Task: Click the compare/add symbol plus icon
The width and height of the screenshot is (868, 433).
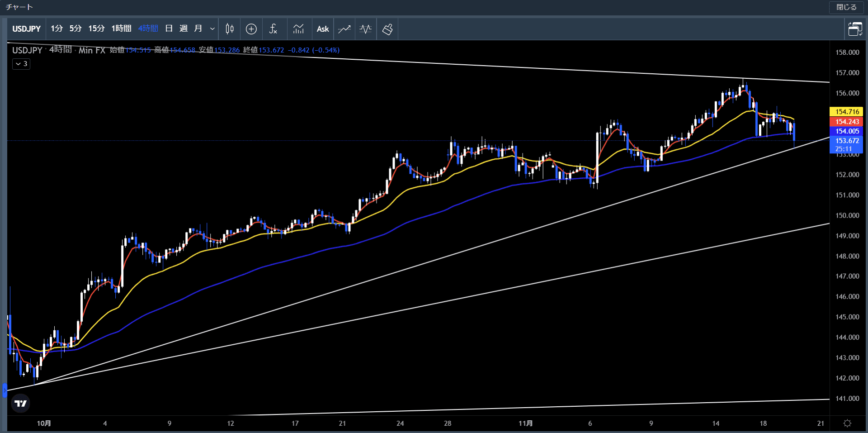Action: click(x=251, y=29)
